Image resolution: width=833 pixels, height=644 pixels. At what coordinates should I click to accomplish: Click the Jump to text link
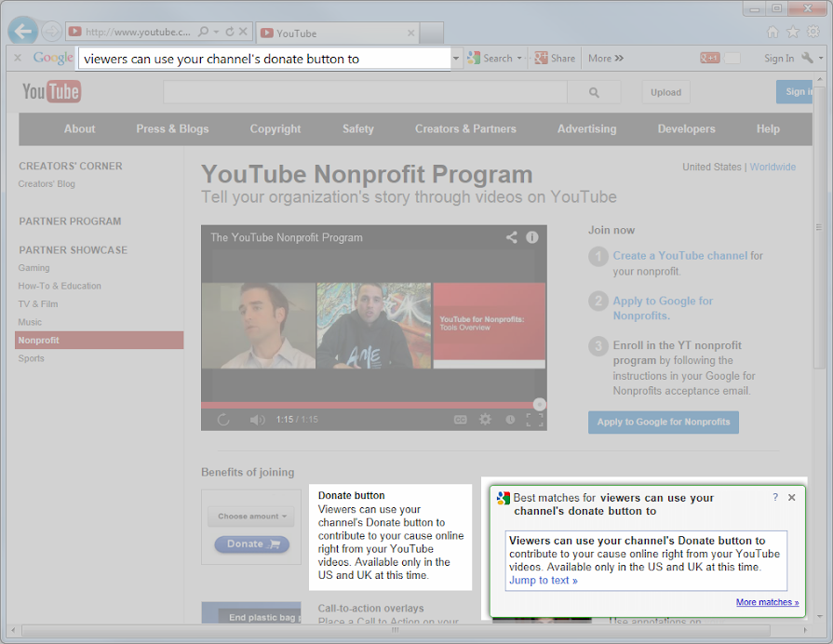(x=543, y=581)
